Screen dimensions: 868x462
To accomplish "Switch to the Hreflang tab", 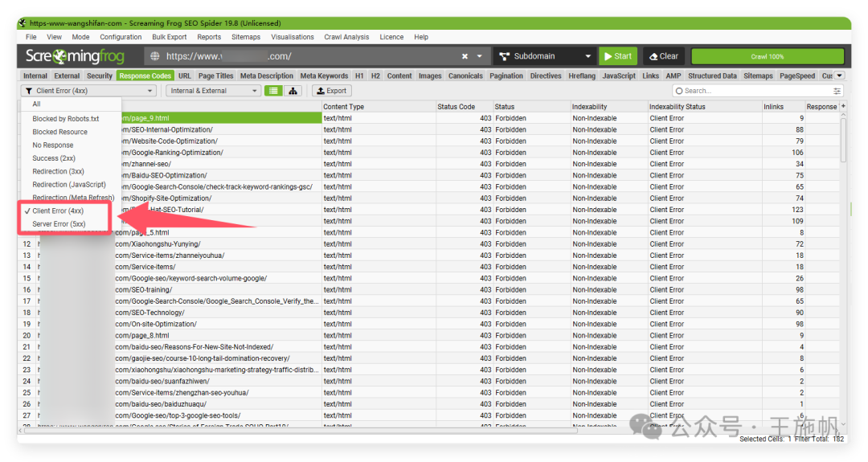I will point(582,76).
